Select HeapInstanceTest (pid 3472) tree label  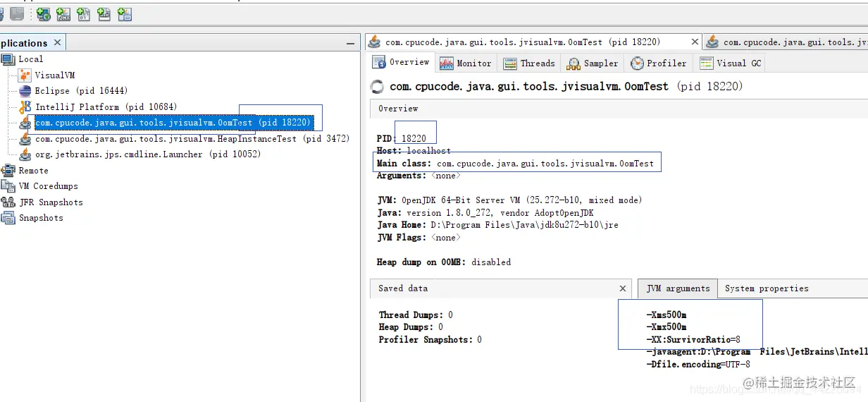click(192, 139)
